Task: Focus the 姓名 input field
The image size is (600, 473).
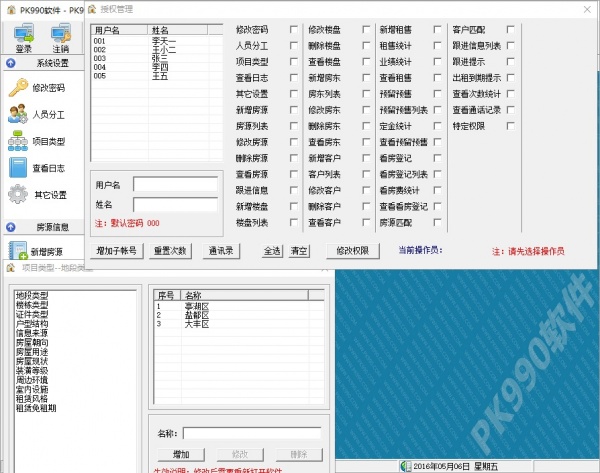Action: coord(176,205)
